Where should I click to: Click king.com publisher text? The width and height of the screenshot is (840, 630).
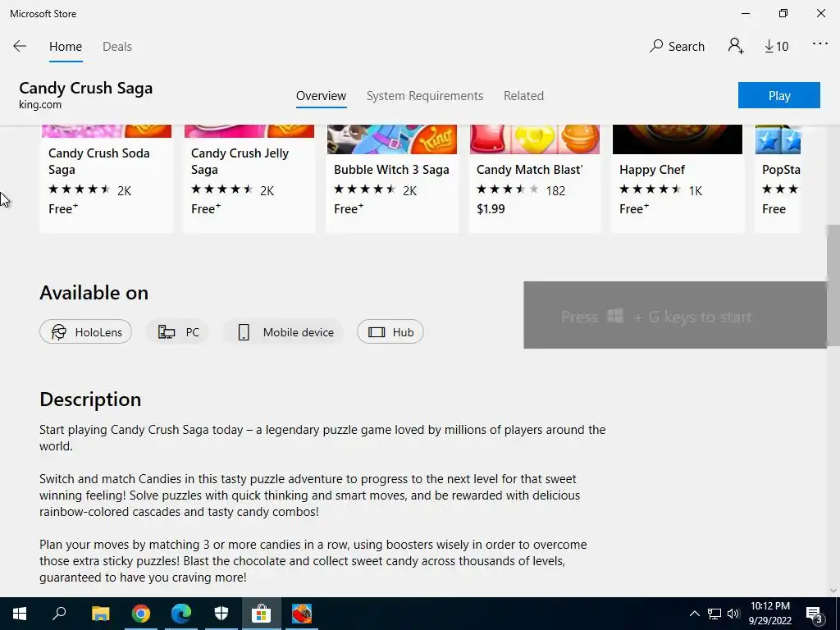coord(40,105)
